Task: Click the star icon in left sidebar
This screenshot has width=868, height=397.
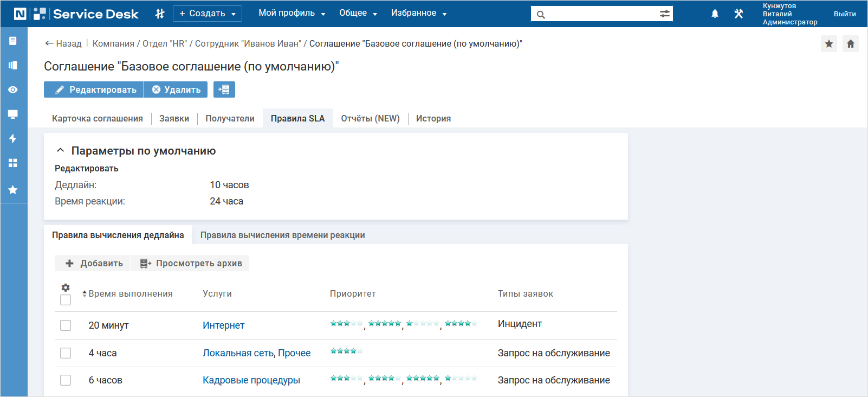Action: [x=13, y=190]
